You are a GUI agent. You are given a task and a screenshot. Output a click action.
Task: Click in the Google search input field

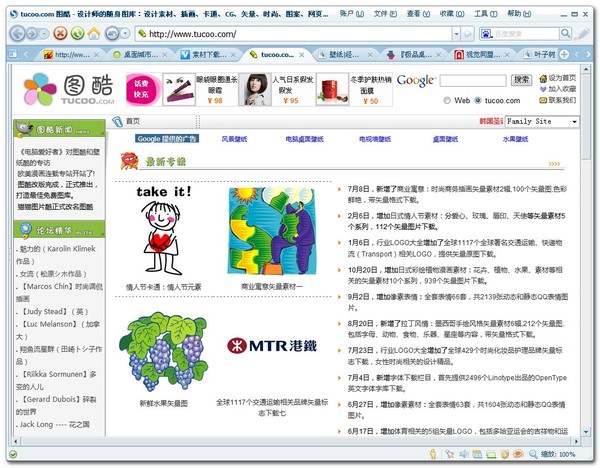(x=473, y=80)
